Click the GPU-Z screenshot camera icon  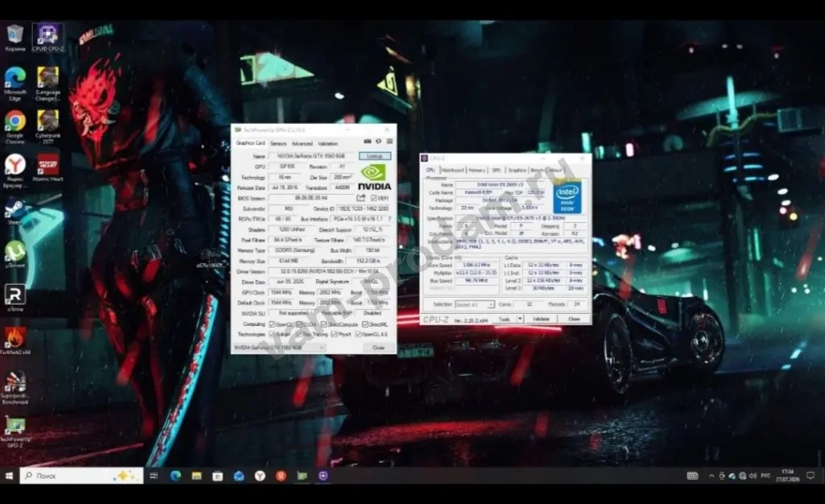coord(367,142)
